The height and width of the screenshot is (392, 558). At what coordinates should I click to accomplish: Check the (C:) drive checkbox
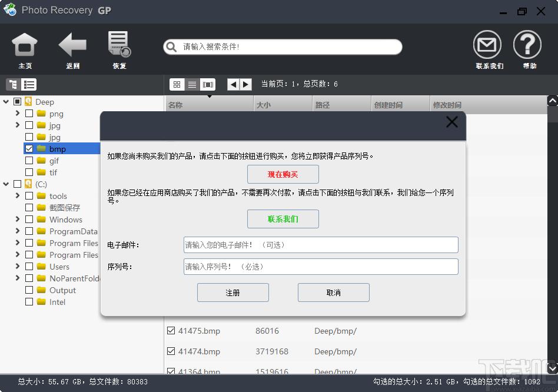17,184
